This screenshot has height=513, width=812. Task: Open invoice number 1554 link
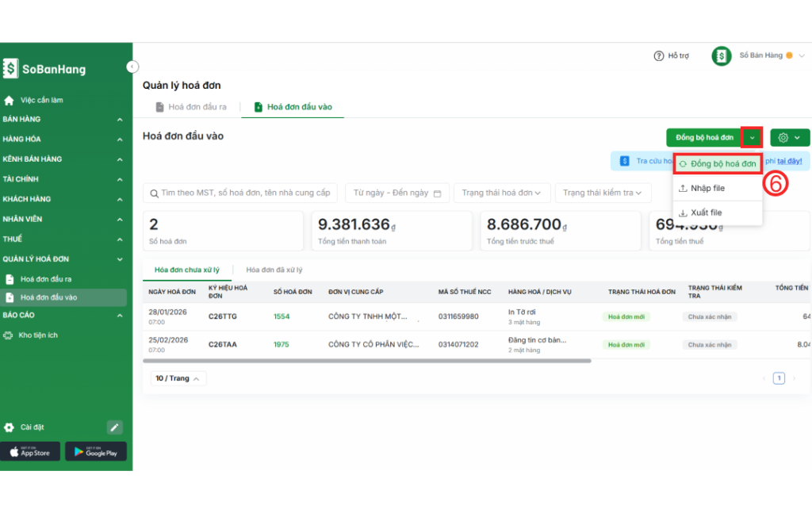click(x=282, y=317)
